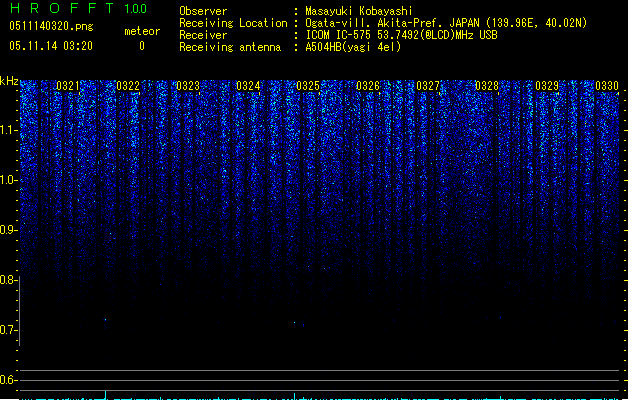The height and width of the screenshot is (400, 629).
Task: Click the 0329 time marker
Action: tap(547, 86)
